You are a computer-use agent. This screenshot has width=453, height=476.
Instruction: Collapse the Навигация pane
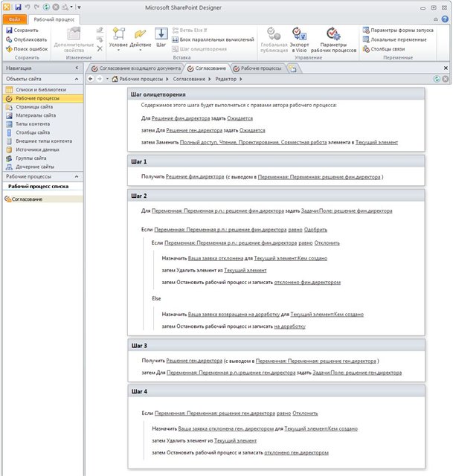77,68
